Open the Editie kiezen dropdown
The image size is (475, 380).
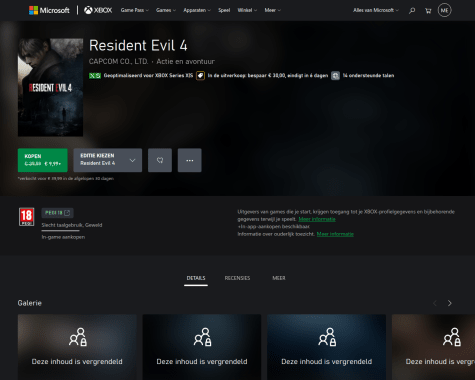pyautogui.click(x=108, y=160)
